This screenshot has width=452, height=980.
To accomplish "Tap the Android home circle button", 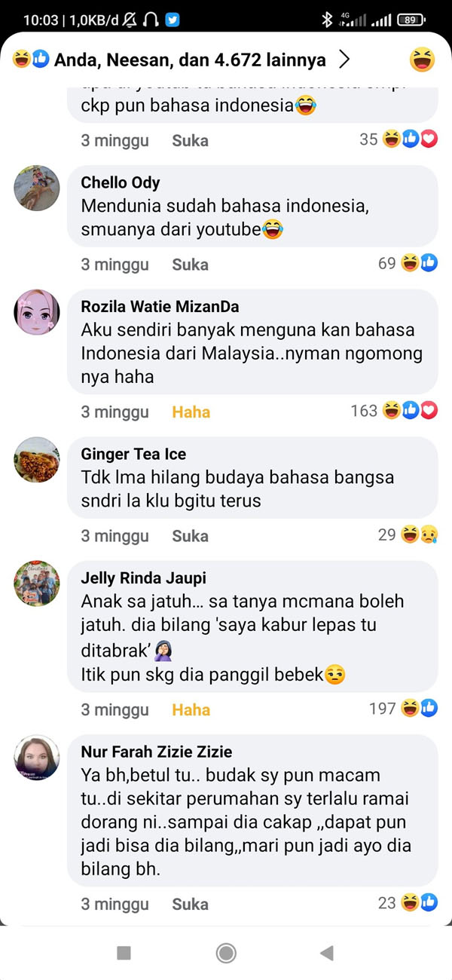I will pos(226,953).
